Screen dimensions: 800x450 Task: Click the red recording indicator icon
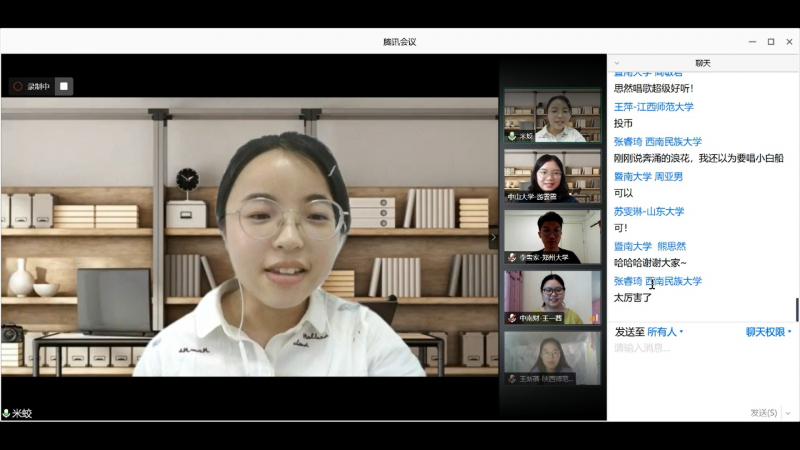pyautogui.click(x=18, y=86)
